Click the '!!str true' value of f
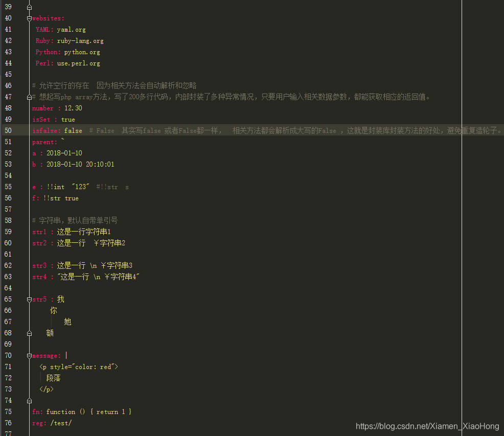 pyautogui.click(x=61, y=198)
